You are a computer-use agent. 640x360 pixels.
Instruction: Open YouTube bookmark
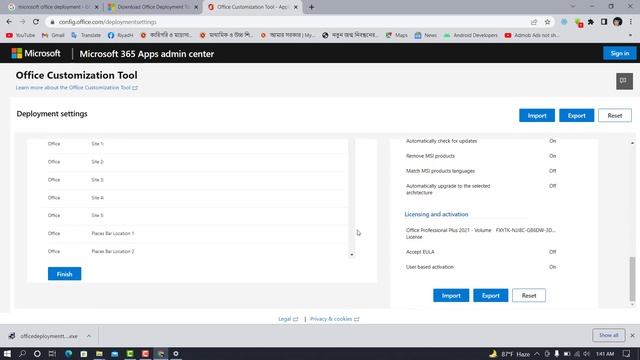(x=20, y=36)
